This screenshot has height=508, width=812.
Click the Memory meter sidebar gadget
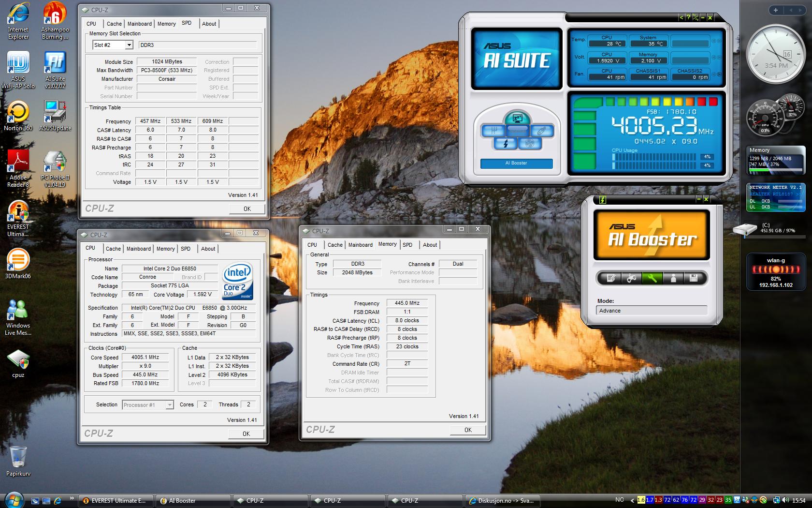[775, 160]
